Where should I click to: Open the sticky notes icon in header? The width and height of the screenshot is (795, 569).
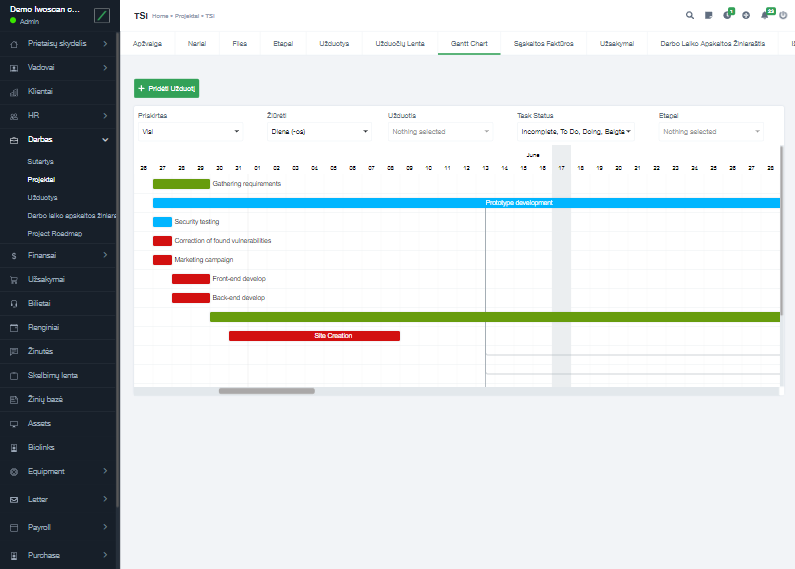[x=708, y=16]
